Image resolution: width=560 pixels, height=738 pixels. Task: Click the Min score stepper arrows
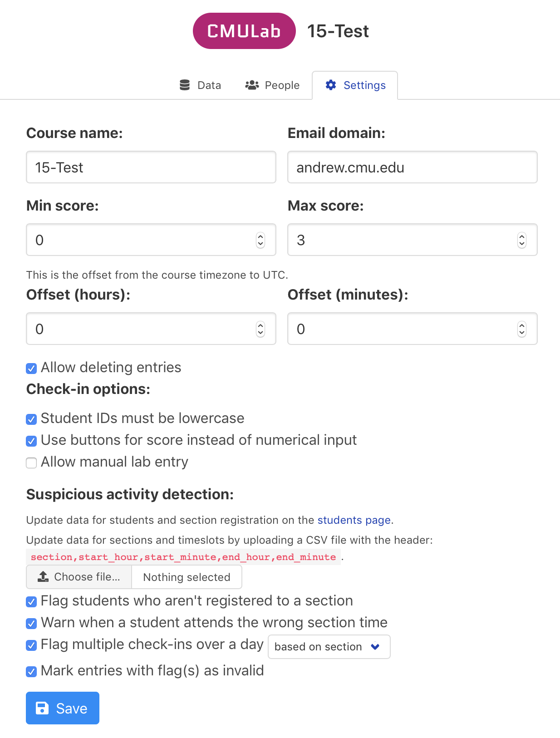pos(260,240)
